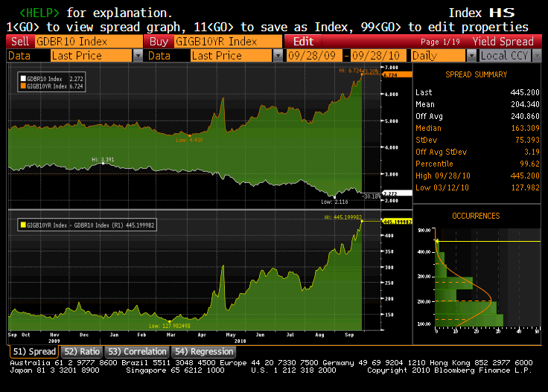548x392 pixels.
Task: Open the 53) Correlation tab
Action: tap(136, 351)
